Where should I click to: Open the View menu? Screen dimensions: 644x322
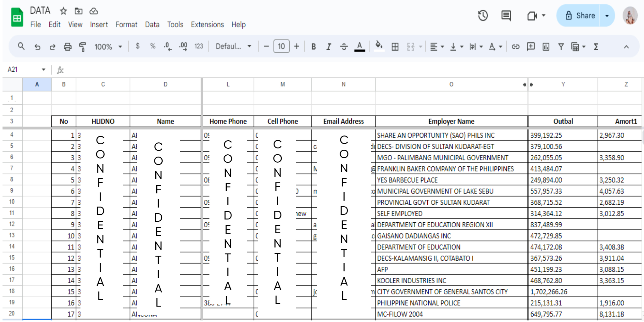pos(75,25)
